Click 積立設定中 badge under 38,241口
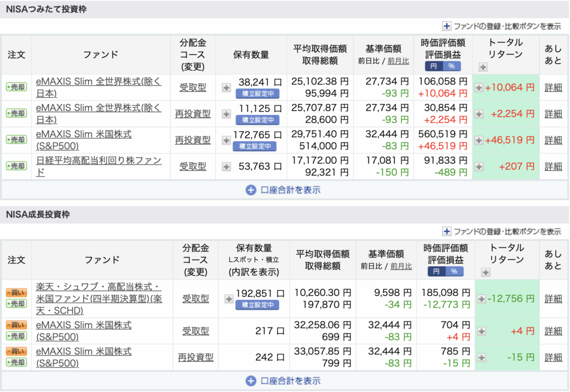 pyautogui.click(x=257, y=93)
